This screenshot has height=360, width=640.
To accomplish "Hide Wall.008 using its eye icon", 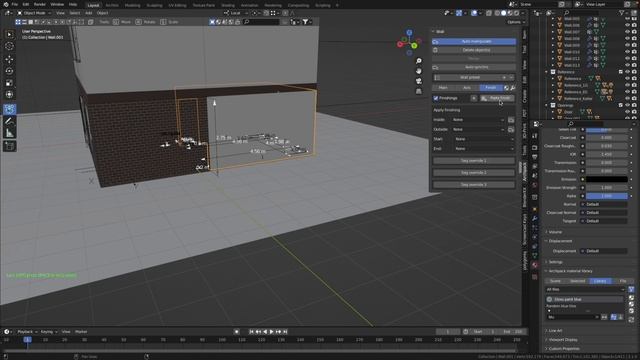I will click(x=627, y=39).
